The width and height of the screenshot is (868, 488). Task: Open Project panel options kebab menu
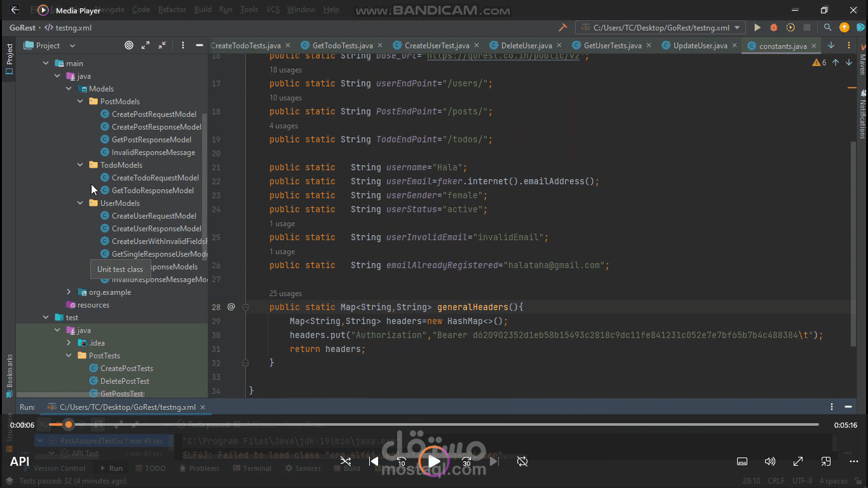tap(183, 45)
